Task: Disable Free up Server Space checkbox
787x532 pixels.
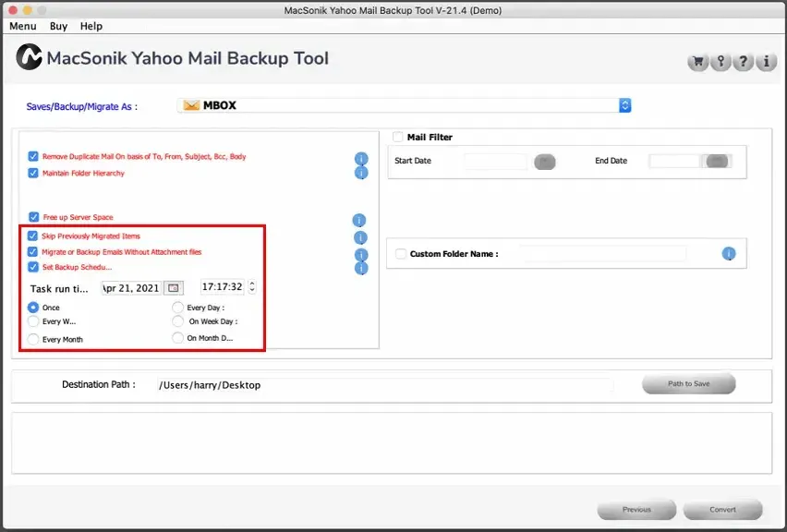Action: pyautogui.click(x=33, y=217)
